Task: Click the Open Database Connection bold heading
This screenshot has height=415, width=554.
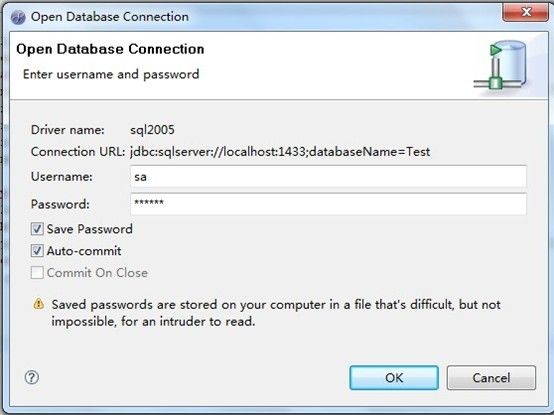Action: 110,49
